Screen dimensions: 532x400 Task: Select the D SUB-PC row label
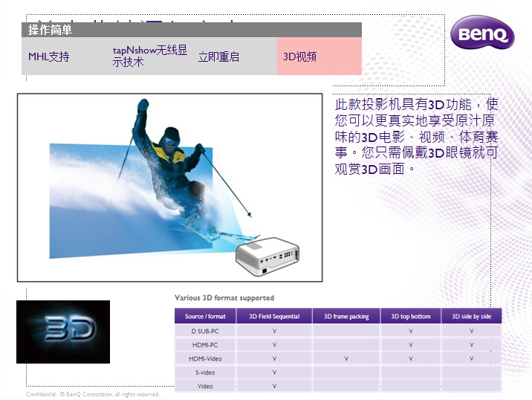click(x=205, y=331)
